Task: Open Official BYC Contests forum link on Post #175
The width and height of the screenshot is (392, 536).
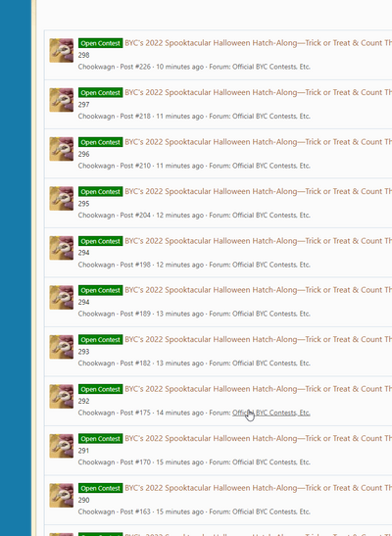Action: tap(271, 413)
